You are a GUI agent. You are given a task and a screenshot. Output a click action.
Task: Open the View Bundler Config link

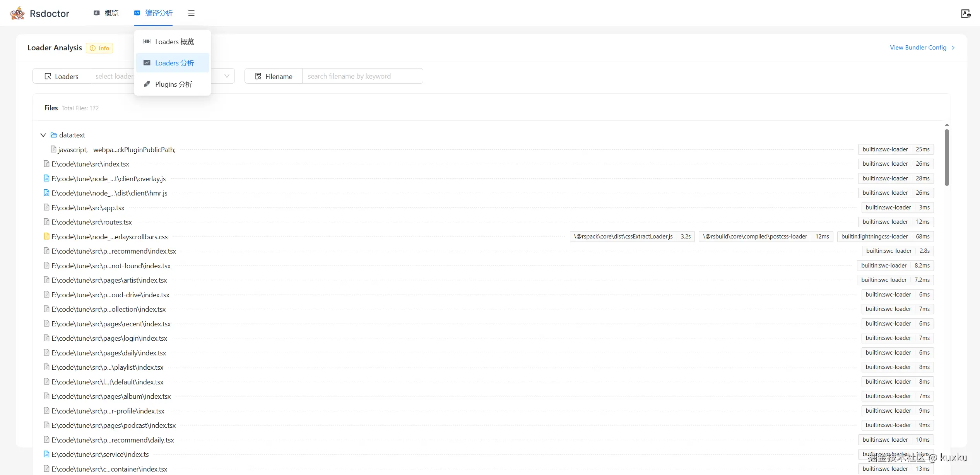pos(918,48)
